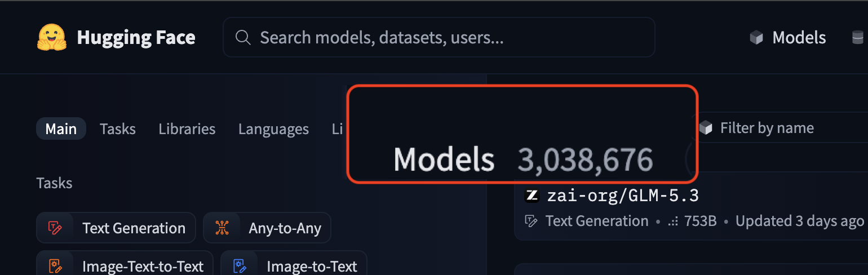Focus the Search models, datasets, users field
Screen dimensions: 868x275
[x=439, y=37]
